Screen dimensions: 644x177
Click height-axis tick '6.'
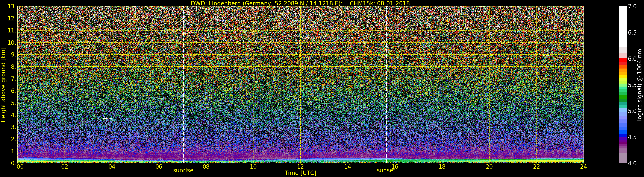14,91
